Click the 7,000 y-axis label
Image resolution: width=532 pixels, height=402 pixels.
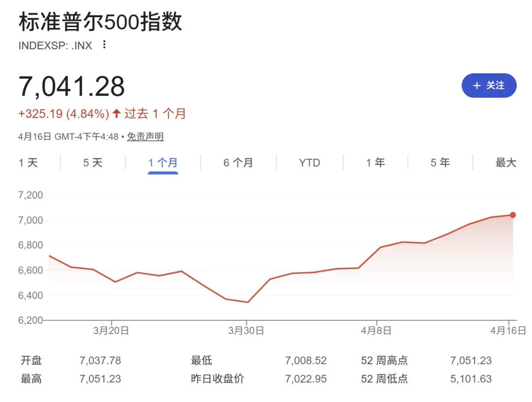point(31,220)
